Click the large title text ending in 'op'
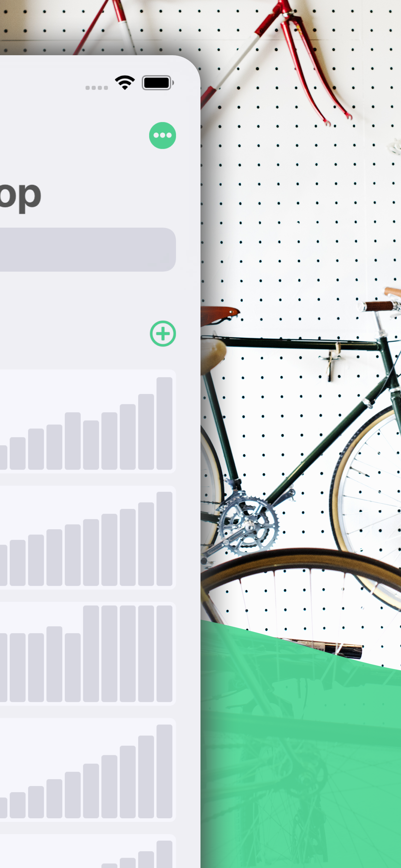Image resolution: width=401 pixels, height=868 pixels. [x=20, y=195]
